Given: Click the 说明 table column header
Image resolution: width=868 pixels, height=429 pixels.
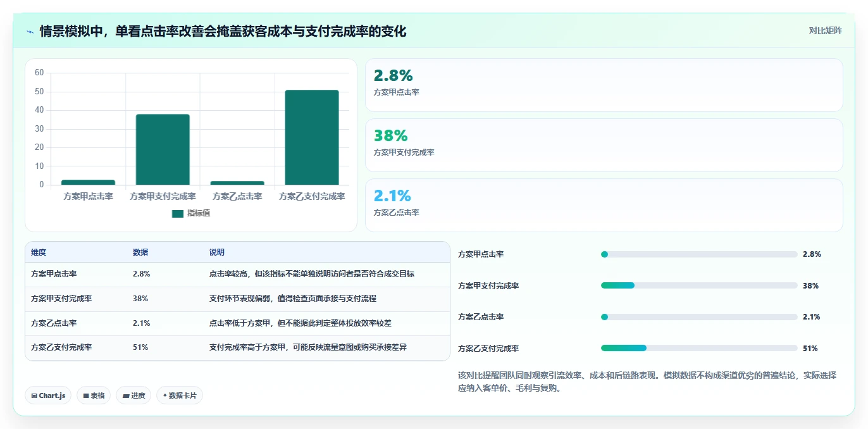Looking at the screenshot, I should pyautogui.click(x=217, y=252).
